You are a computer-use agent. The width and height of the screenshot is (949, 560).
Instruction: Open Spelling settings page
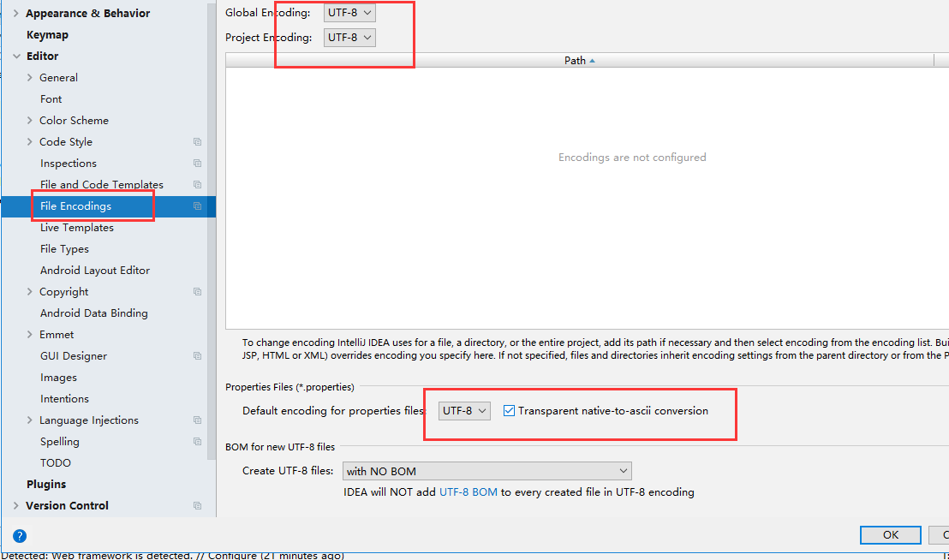click(x=59, y=442)
